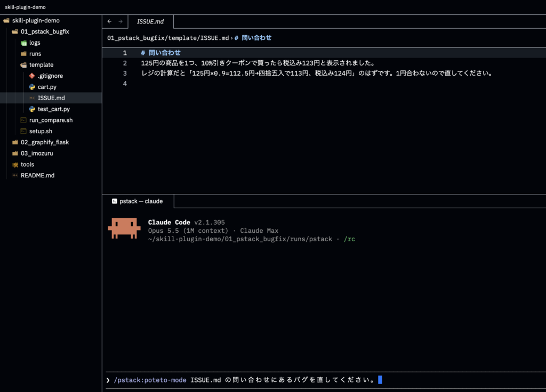Click the template open-folder icon
Image resolution: width=546 pixels, height=392 pixels.
click(23, 65)
